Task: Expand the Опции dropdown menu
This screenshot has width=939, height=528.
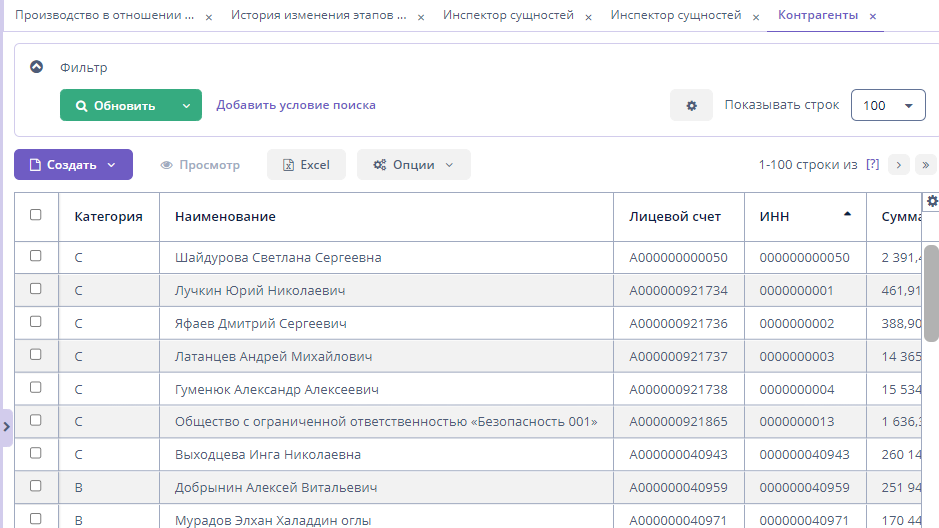Action: [x=413, y=165]
